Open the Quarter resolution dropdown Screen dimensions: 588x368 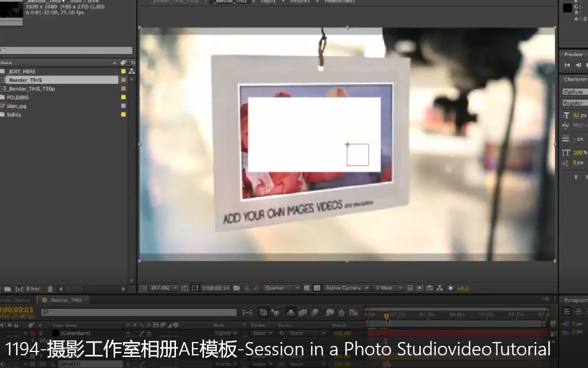(x=282, y=288)
